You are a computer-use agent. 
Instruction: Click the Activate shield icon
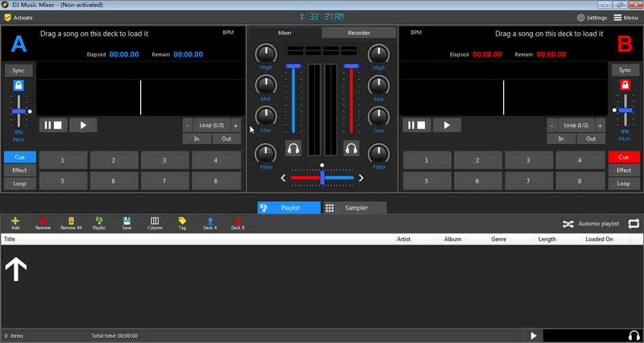click(7, 18)
